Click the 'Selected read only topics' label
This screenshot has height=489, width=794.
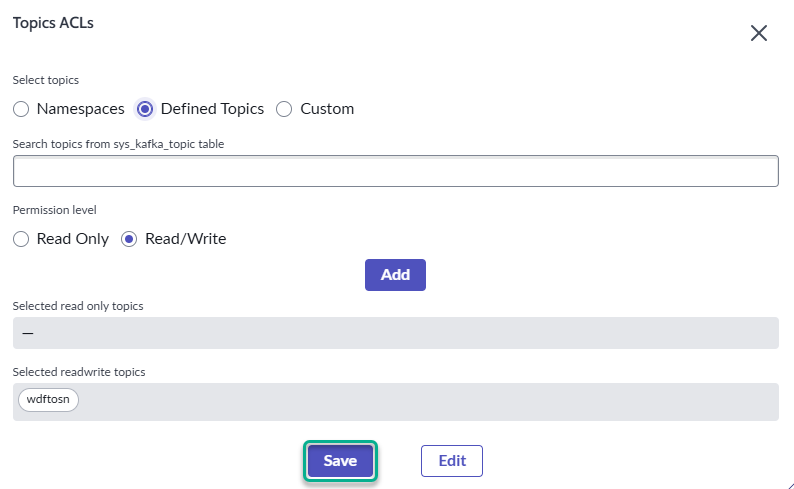(x=78, y=306)
